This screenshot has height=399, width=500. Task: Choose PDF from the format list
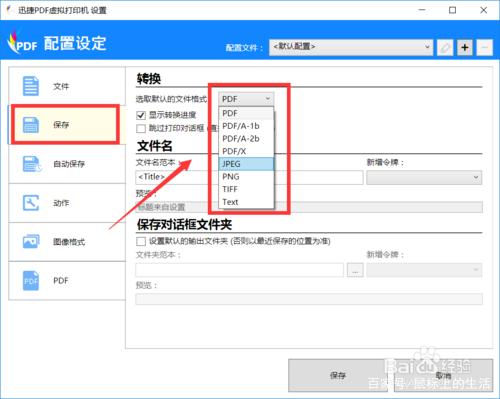tap(246, 113)
